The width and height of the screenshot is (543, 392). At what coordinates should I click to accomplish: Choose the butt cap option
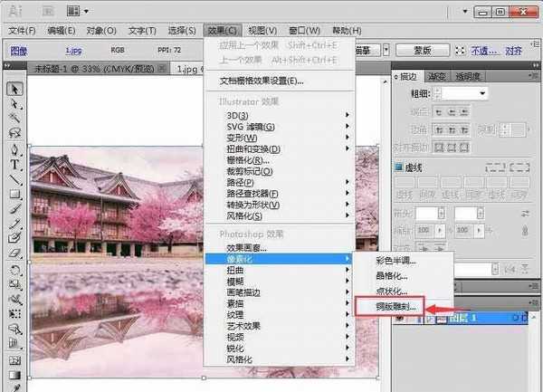tap(439, 112)
